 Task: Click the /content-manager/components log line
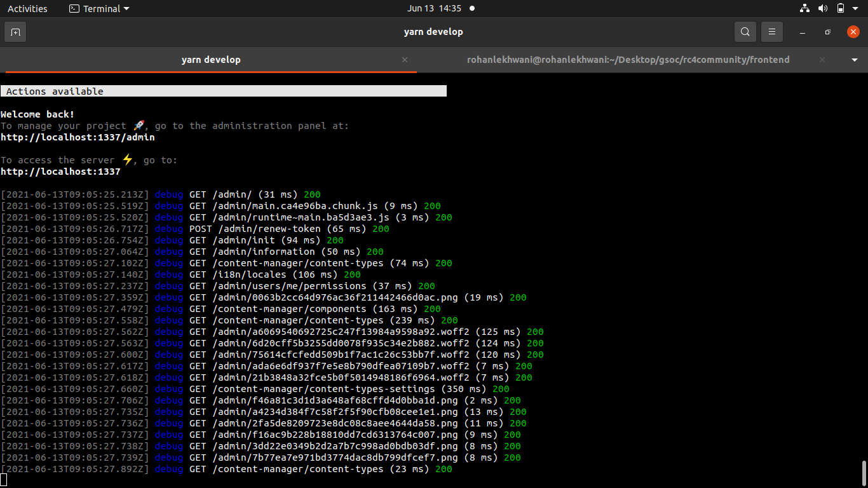(x=220, y=309)
